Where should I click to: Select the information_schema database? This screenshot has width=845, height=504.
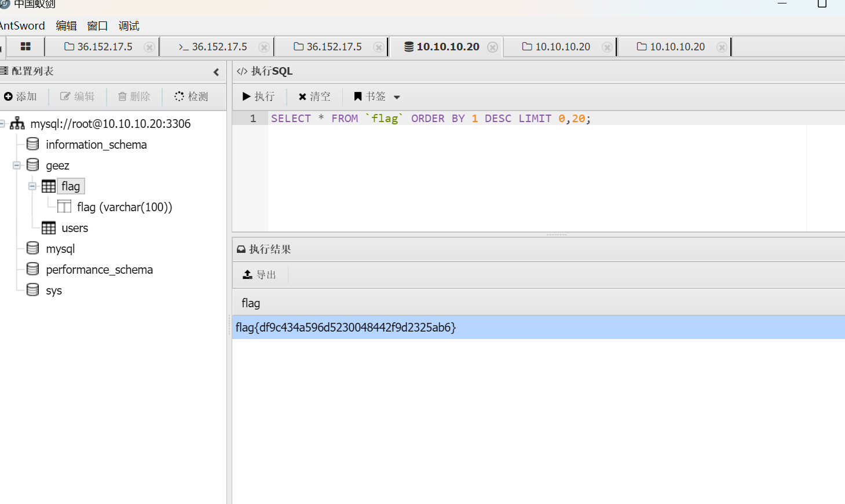pos(96,145)
